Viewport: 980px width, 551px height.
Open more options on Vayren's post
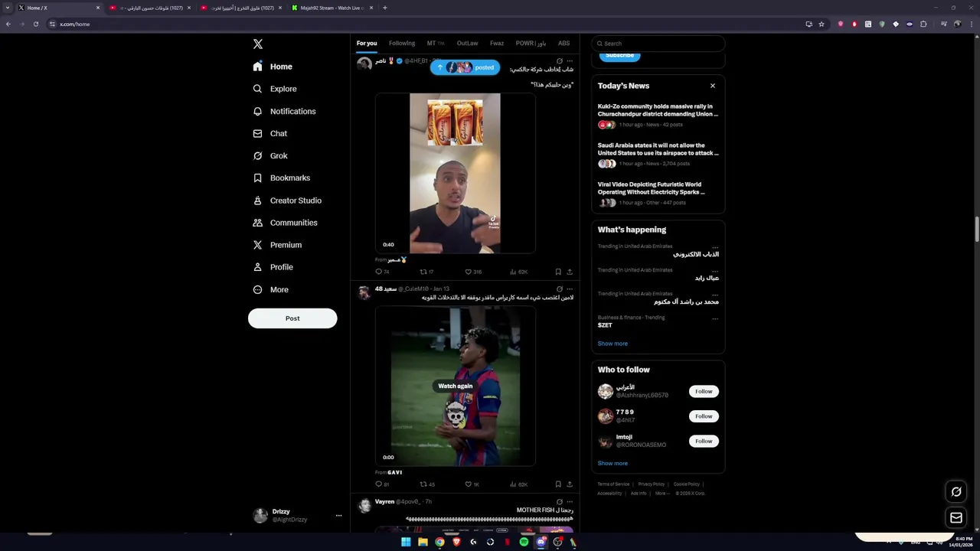point(570,502)
